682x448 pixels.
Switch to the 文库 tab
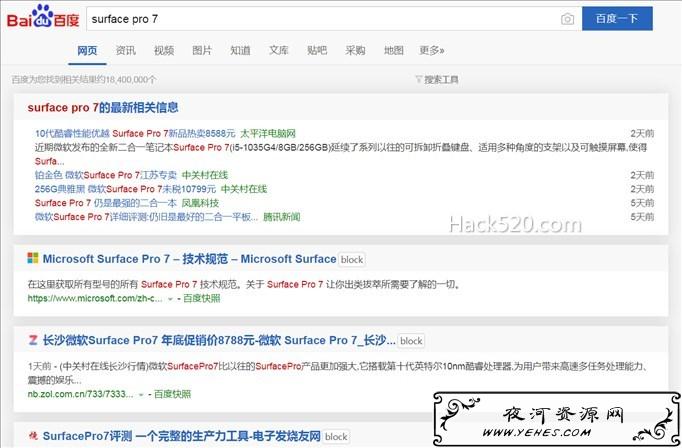(278, 50)
